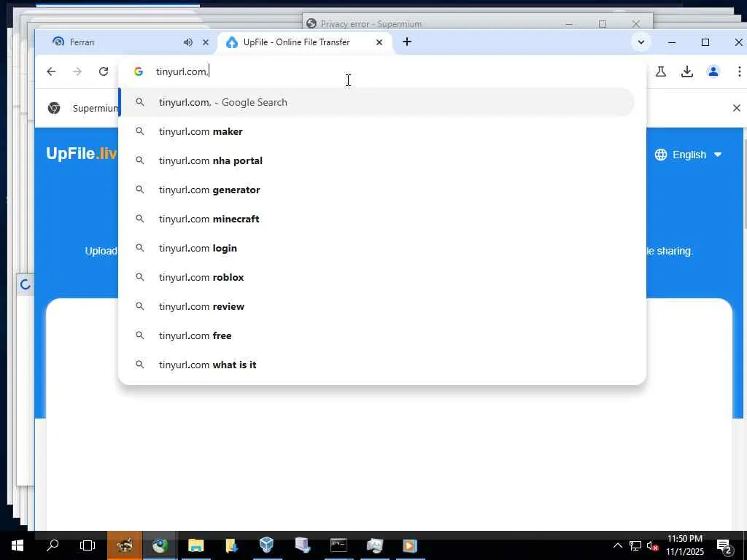Open the media player taskbar icon

410,545
